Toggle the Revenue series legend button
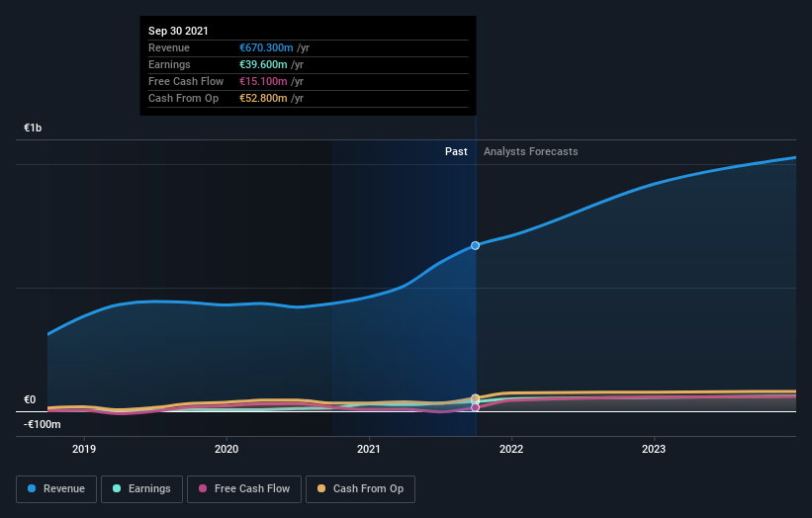Image resolution: width=812 pixels, height=518 pixels. pyautogui.click(x=56, y=489)
